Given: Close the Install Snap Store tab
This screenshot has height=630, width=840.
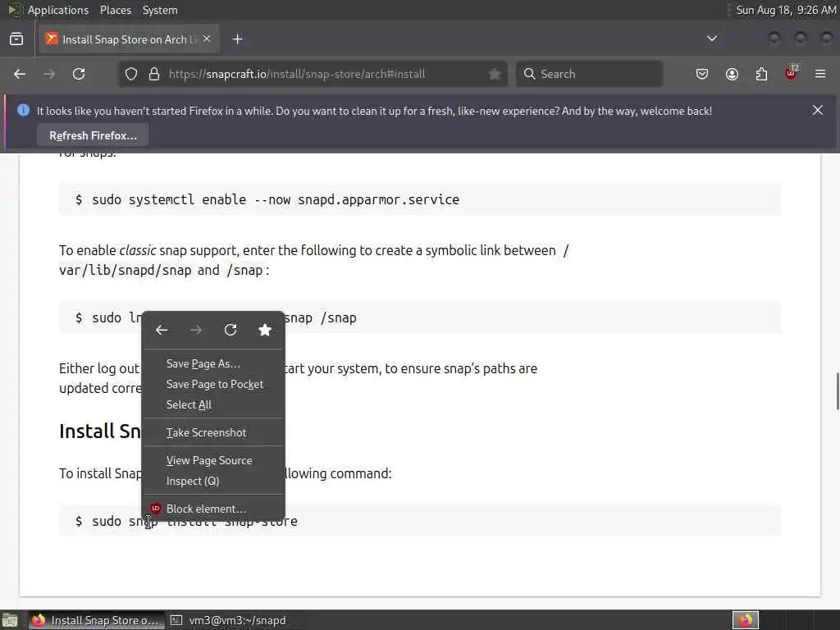Looking at the screenshot, I should tap(207, 39).
